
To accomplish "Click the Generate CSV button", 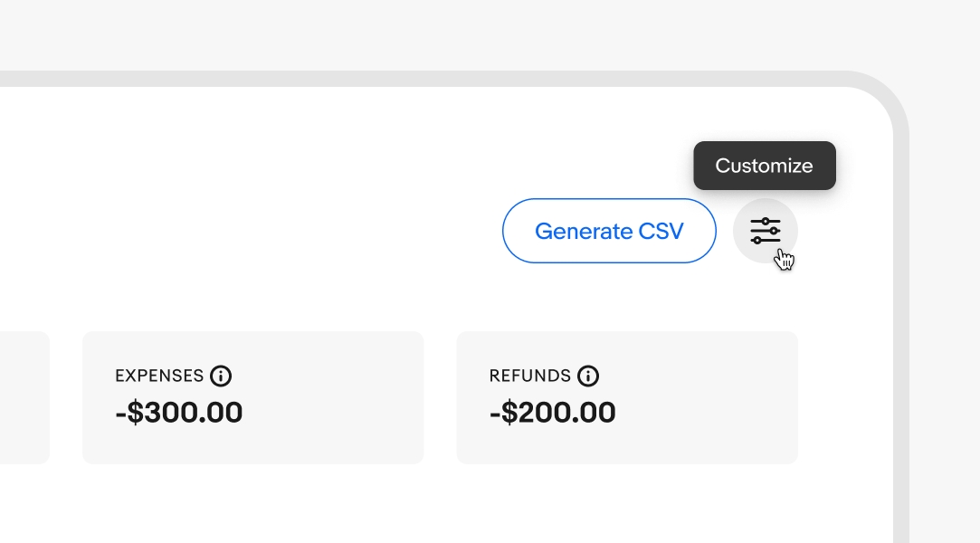I will click(609, 231).
